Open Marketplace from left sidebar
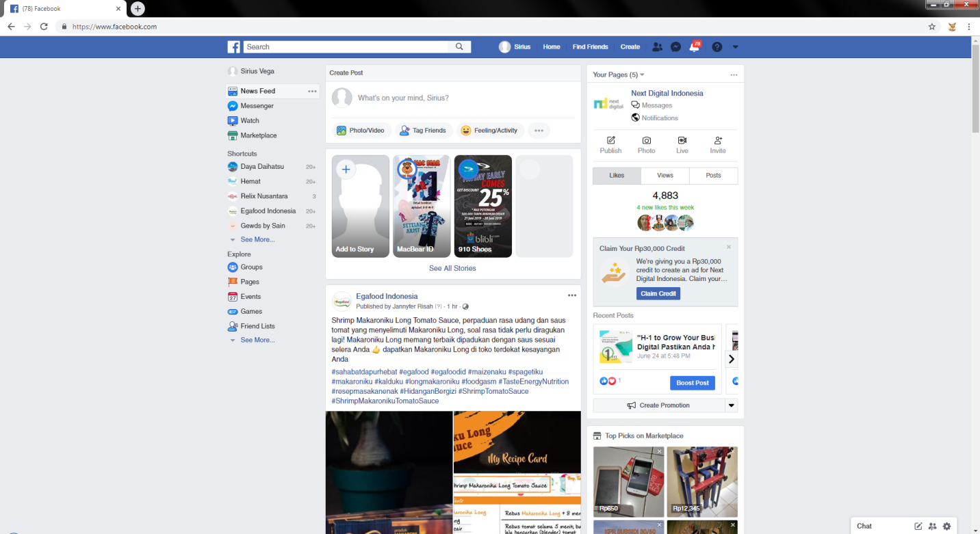The height and width of the screenshot is (534, 980). tap(258, 135)
